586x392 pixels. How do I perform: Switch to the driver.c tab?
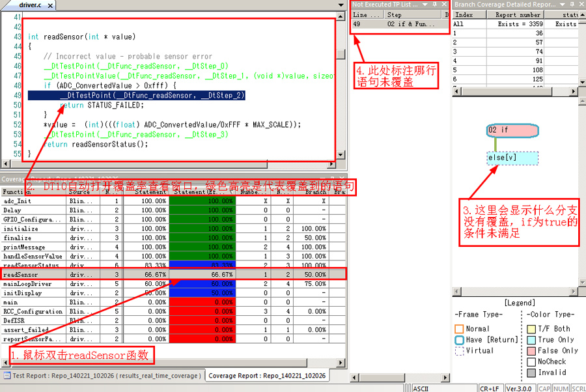pyautogui.click(x=30, y=5)
